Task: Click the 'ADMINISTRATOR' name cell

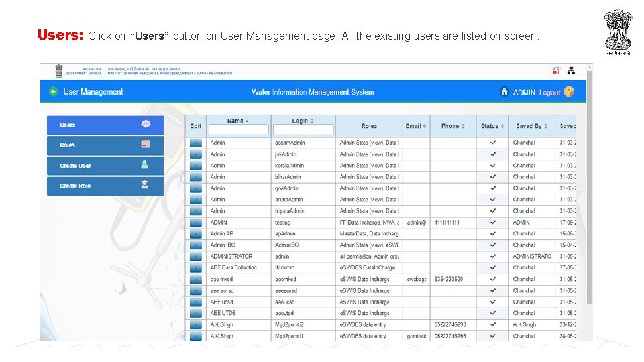Action: coord(231,257)
